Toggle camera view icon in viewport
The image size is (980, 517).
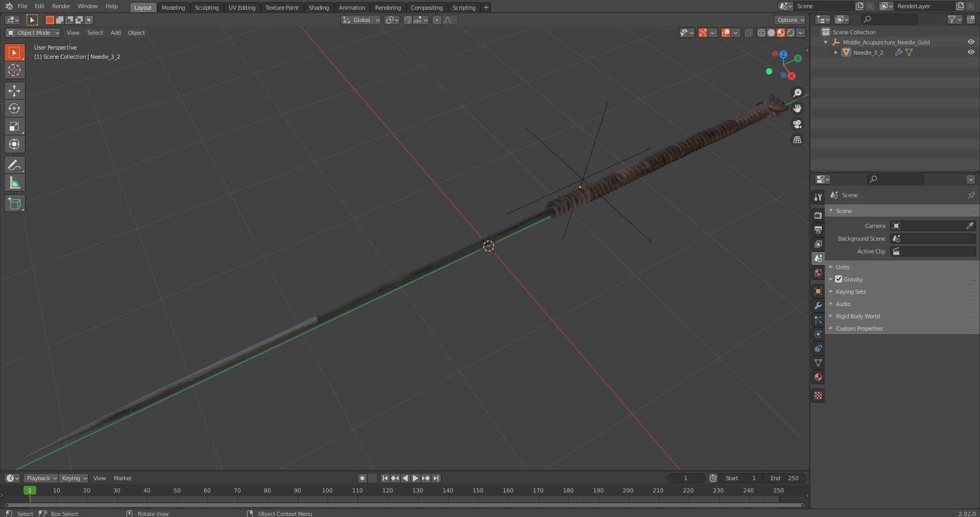click(797, 124)
